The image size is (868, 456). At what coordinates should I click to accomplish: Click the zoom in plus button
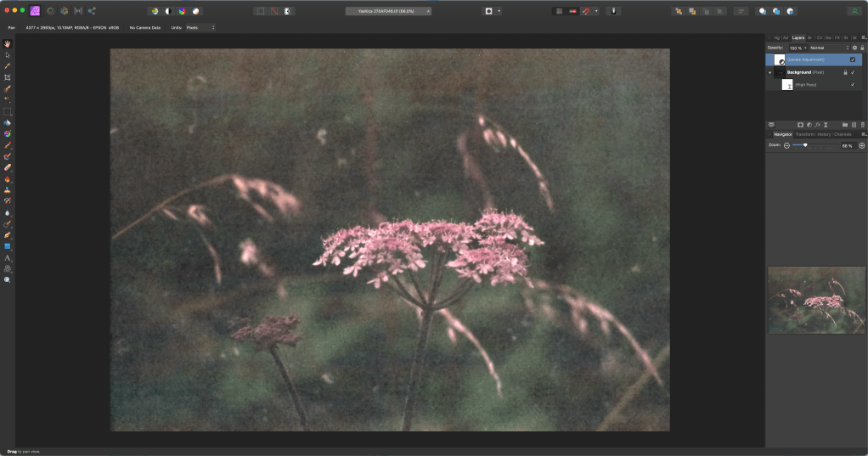coord(862,146)
